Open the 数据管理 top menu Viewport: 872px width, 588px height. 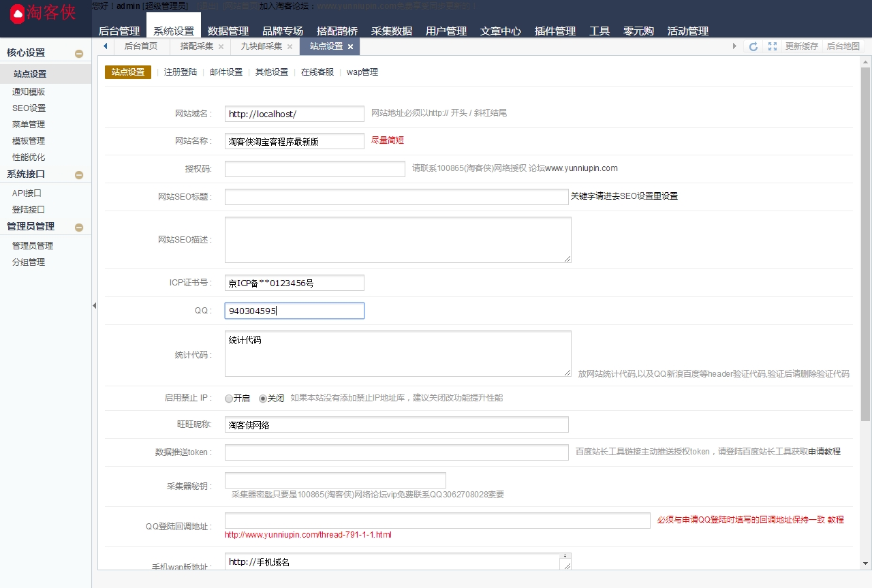pos(228,31)
